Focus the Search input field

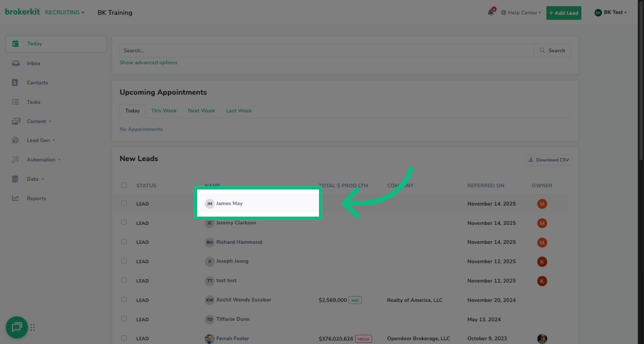click(x=327, y=51)
